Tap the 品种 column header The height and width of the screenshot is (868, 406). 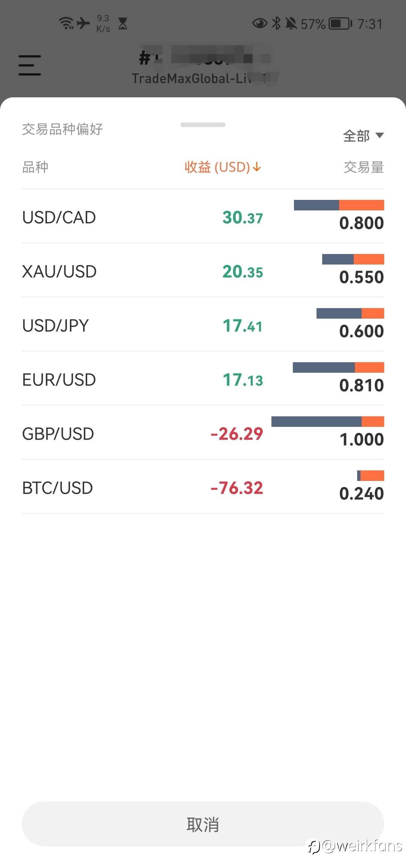coord(35,167)
